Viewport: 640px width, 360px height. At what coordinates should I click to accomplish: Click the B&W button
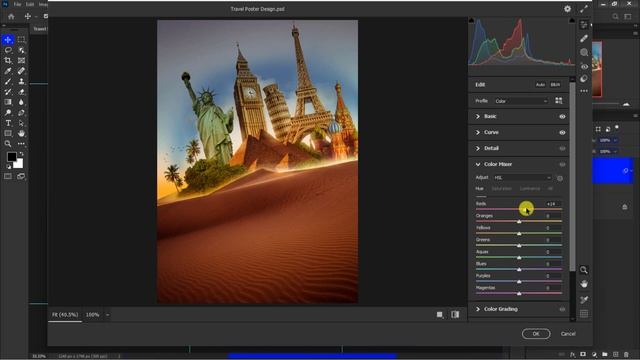click(x=555, y=84)
